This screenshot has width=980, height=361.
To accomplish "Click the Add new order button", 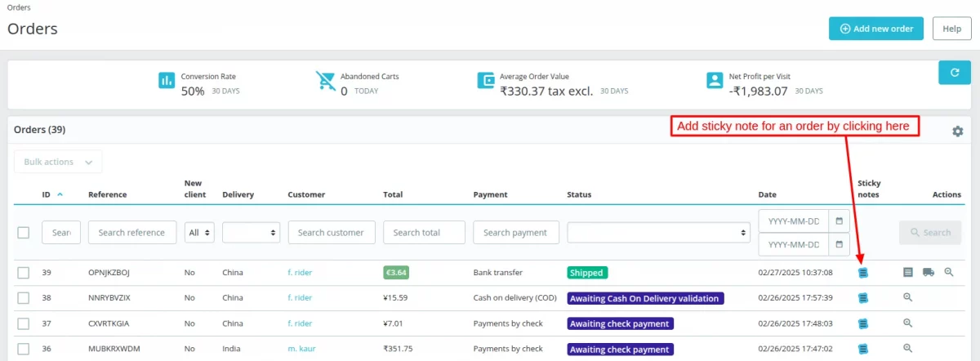I will coord(875,29).
